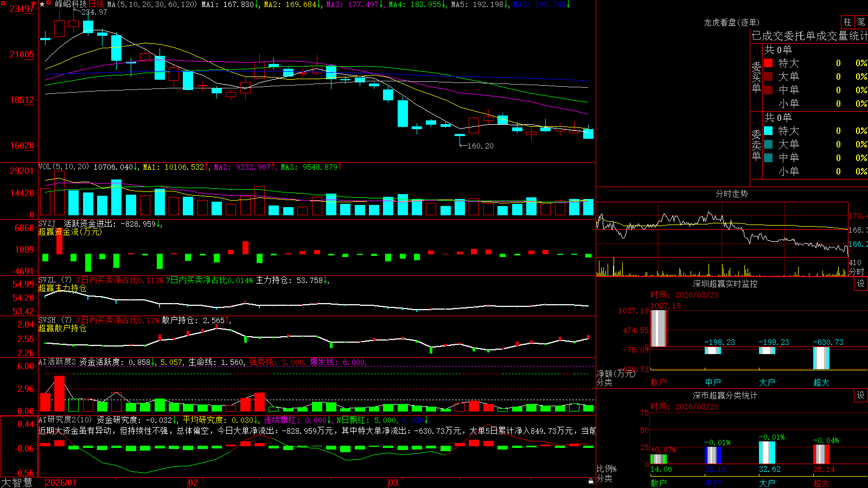The height and width of the screenshot is (488, 868).
Task: Click the teal 大单 sell-order swatch
Action: tap(768, 144)
